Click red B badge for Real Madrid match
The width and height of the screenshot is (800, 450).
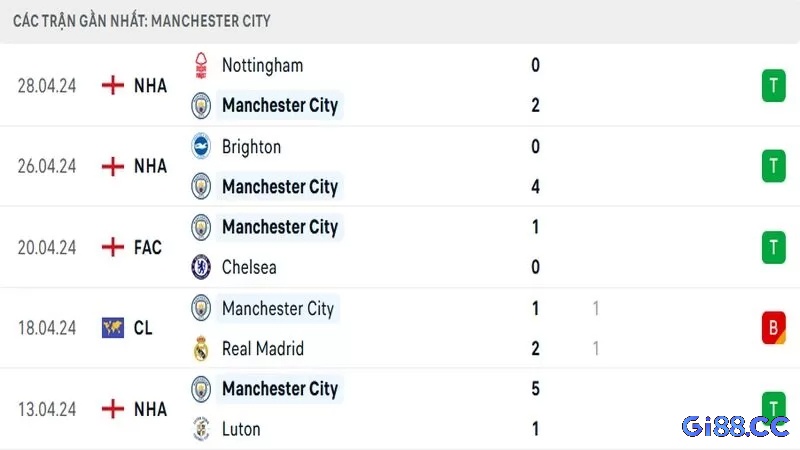tap(773, 328)
